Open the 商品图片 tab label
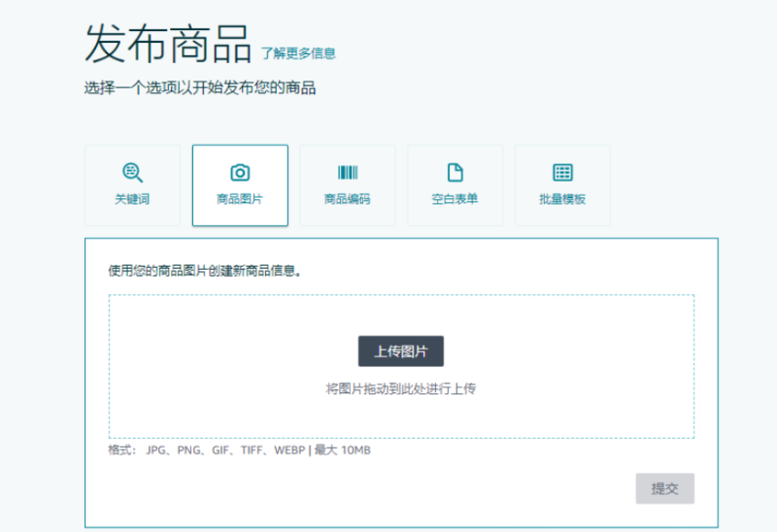This screenshot has width=777, height=532. click(x=240, y=199)
